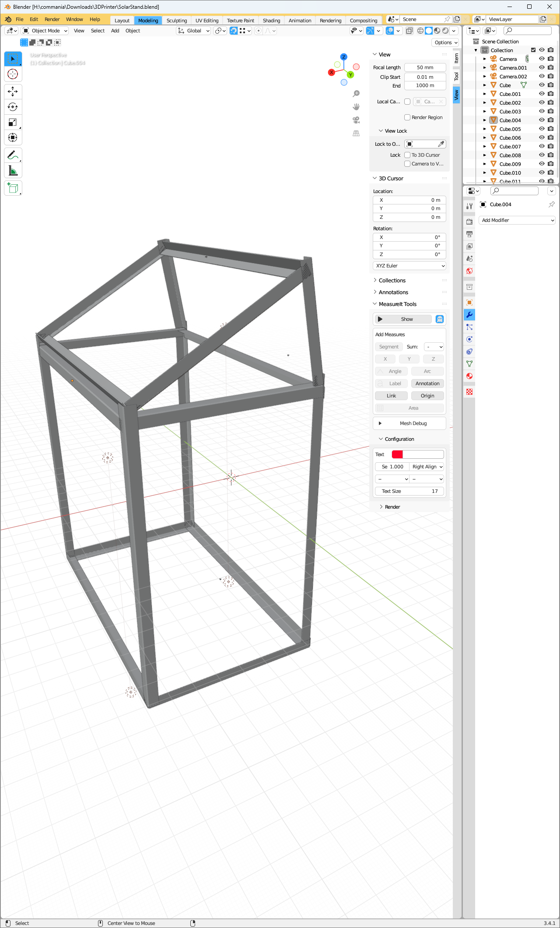Select rendered viewport shading mode icon

445,31
